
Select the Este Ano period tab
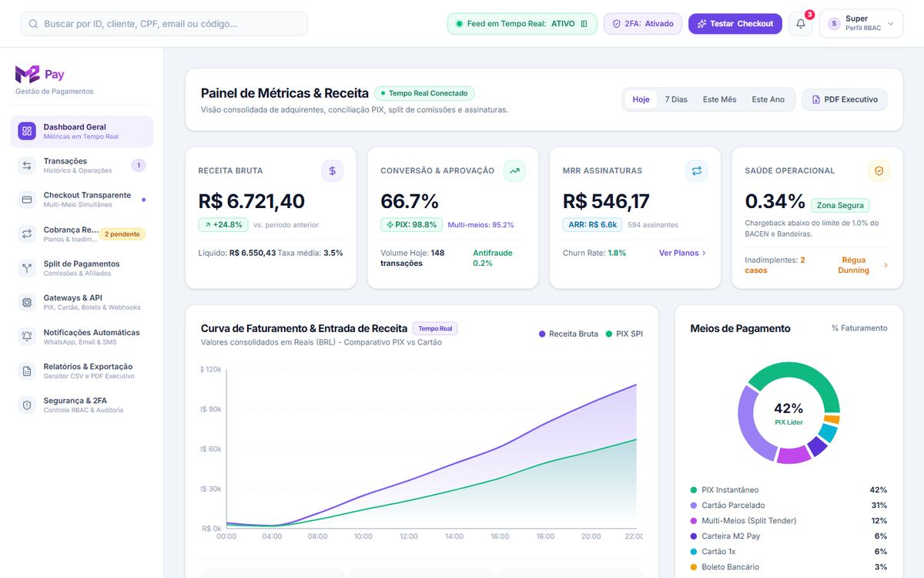(768, 99)
